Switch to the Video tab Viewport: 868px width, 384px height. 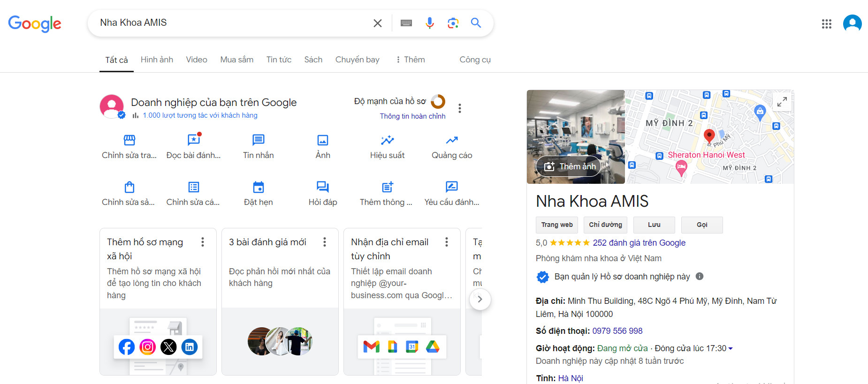[x=197, y=60]
